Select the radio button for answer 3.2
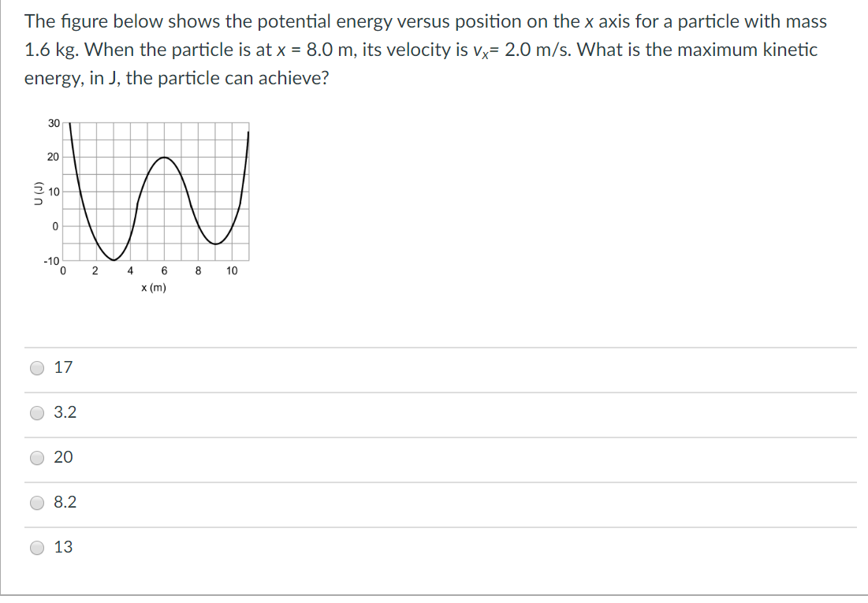The height and width of the screenshot is (603, 868). (x=36, y=412)
